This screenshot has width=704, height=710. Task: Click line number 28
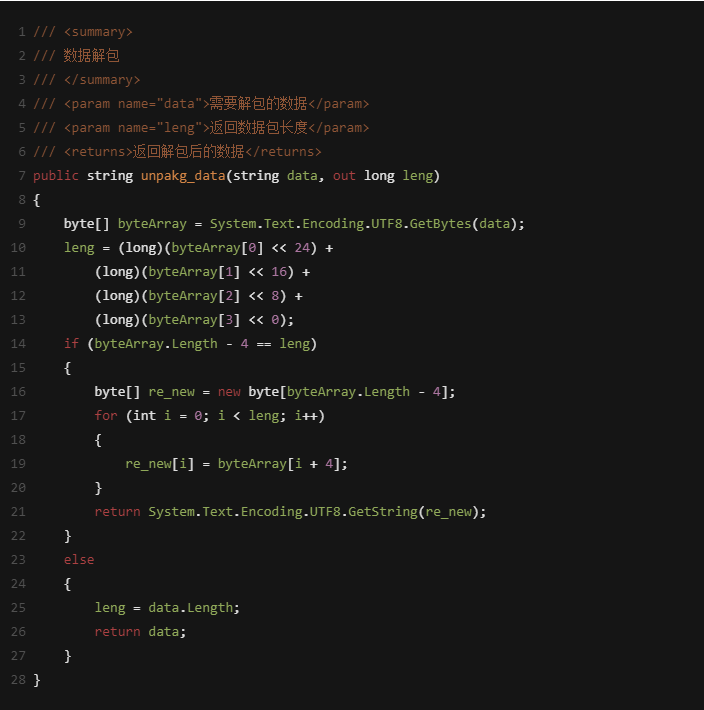[18, 680]
